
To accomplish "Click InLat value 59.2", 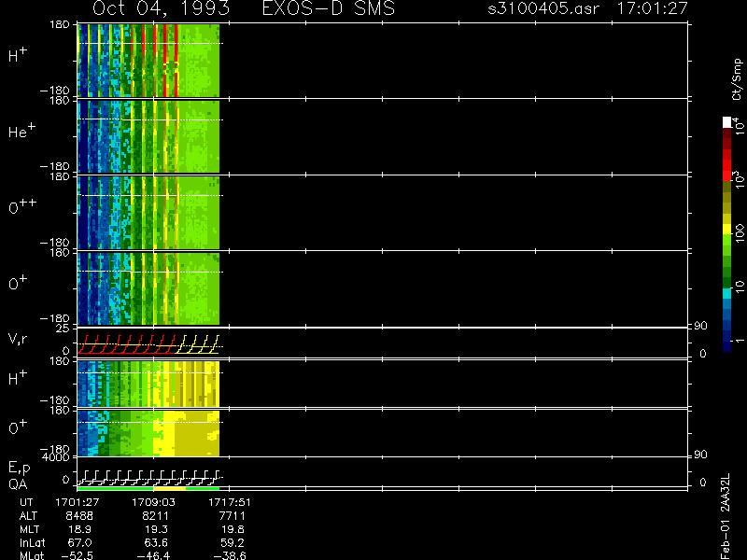I will pos(233,542).
